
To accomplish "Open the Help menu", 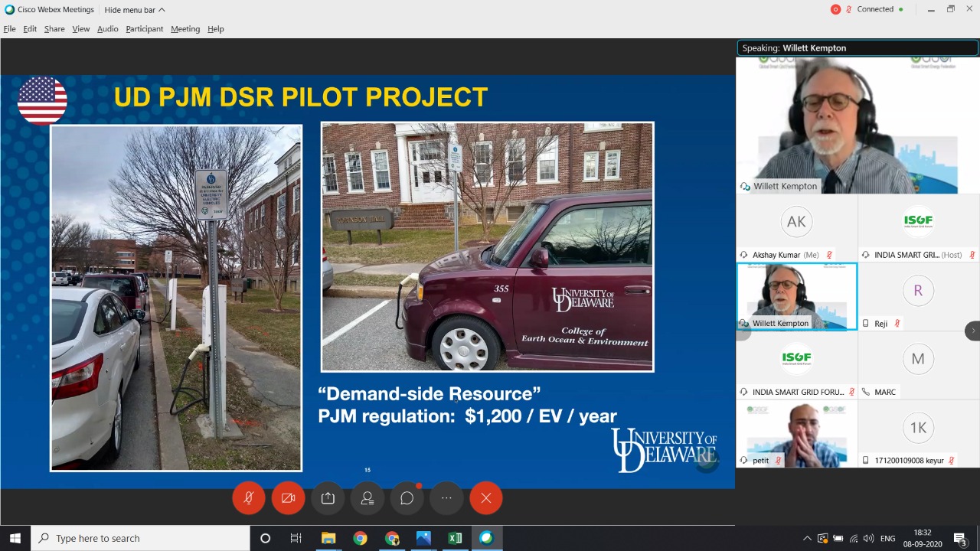I will click(216, 28).
